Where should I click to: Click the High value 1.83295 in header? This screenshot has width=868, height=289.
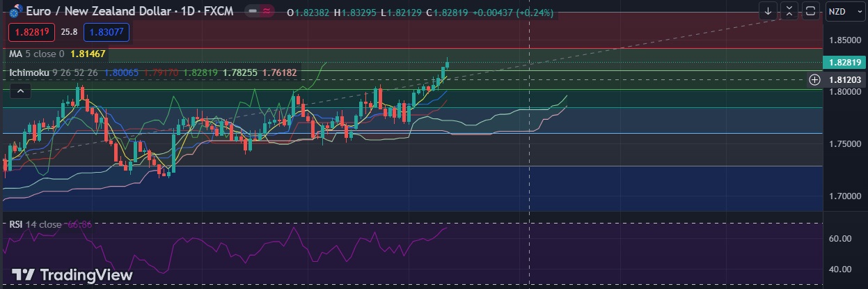[360, 12]
